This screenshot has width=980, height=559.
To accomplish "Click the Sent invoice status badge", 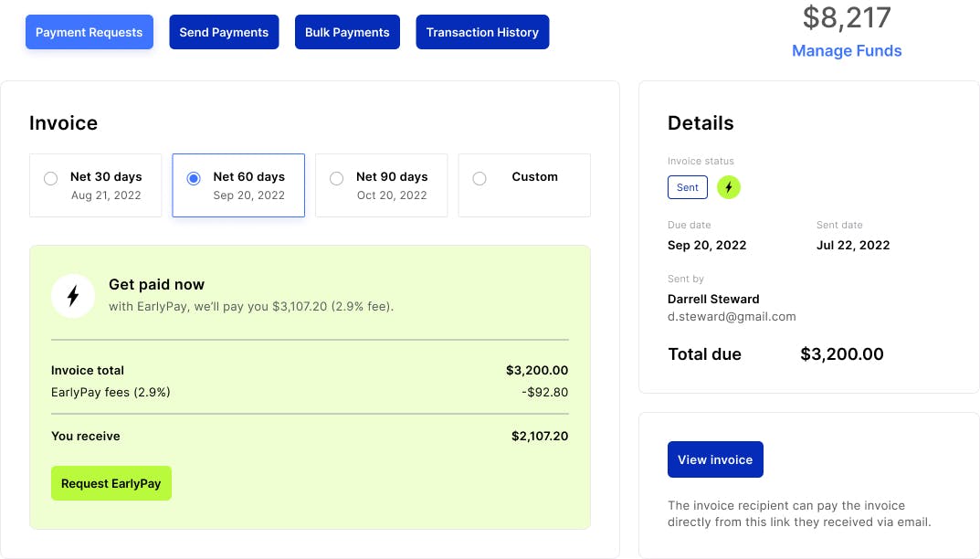I will click(x=688, y=187).
